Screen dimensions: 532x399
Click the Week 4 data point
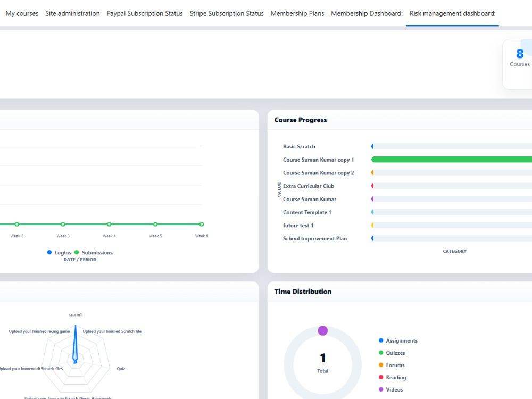(x=109, y=225)
